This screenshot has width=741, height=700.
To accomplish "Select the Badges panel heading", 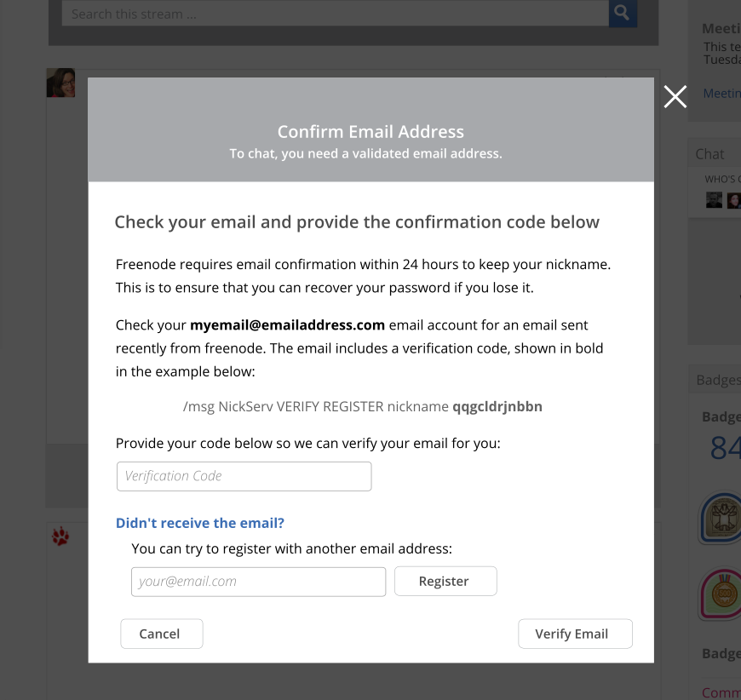I will (x=718, y=380).
